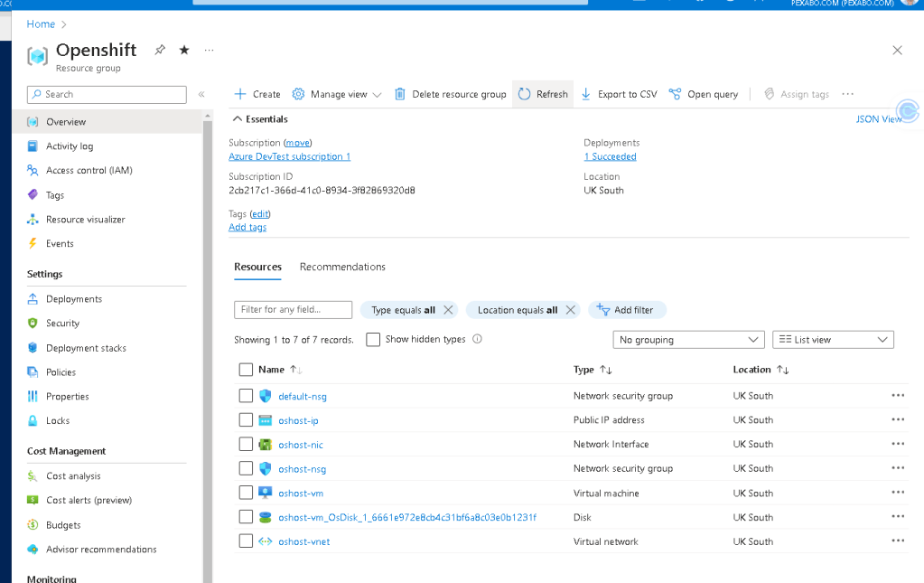This screenshot has height=583, width=924.
Task: Click the Cost alerts (preview) icon
Action: 33,500
